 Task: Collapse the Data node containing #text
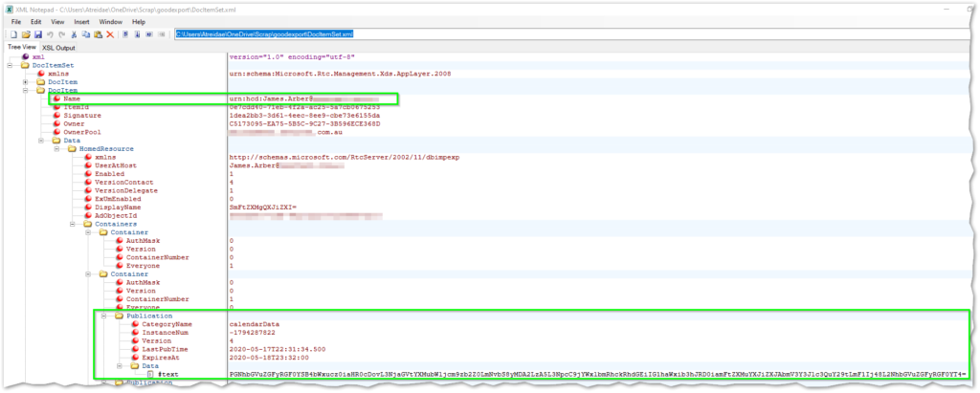coord(120,365)
